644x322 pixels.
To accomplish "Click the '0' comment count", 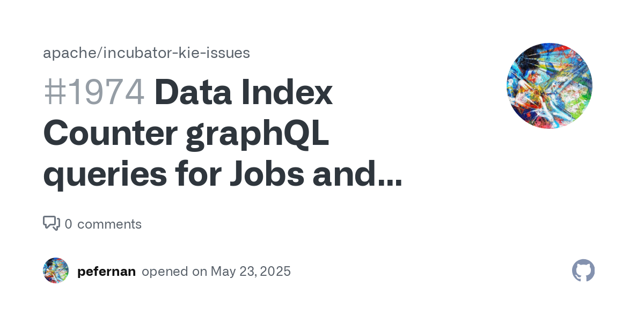I will 68,224.
